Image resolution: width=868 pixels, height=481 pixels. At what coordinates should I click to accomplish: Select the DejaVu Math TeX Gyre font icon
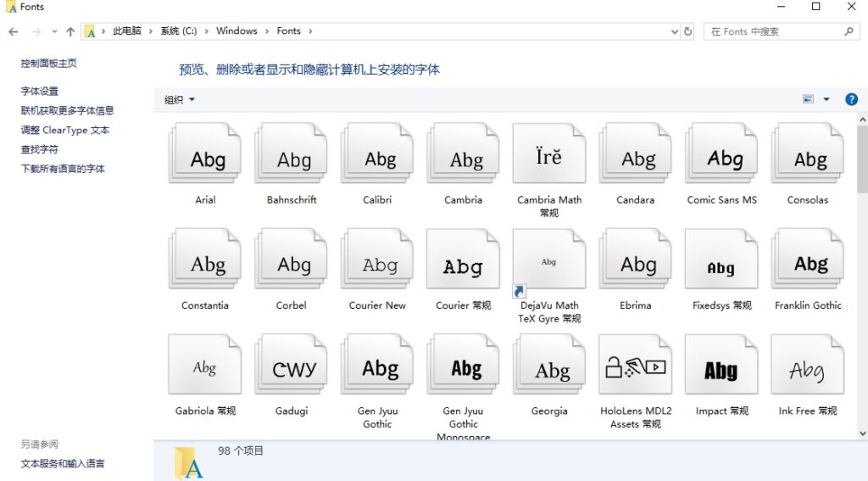549,259
